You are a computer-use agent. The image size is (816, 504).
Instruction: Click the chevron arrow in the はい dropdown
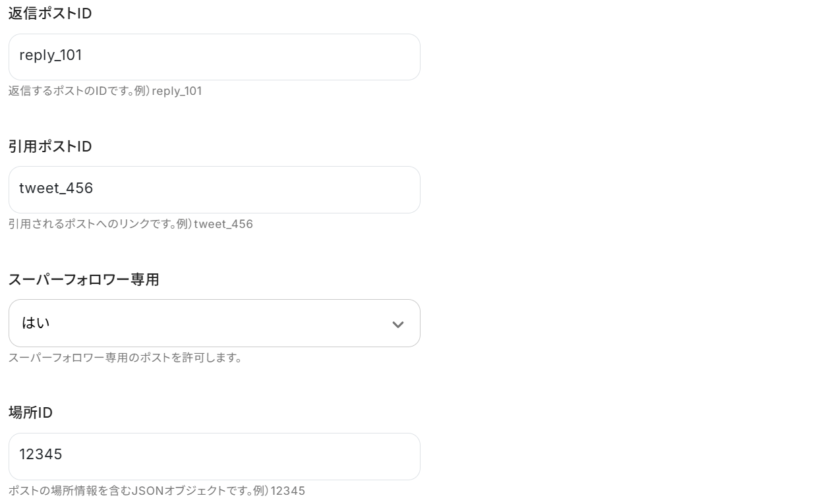coord(397,324)
